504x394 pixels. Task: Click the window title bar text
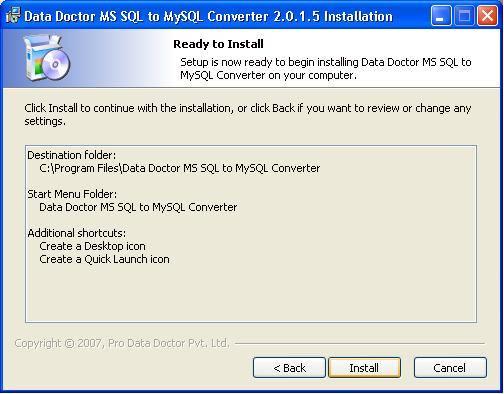pyautogui.click(x=209, y=16)
